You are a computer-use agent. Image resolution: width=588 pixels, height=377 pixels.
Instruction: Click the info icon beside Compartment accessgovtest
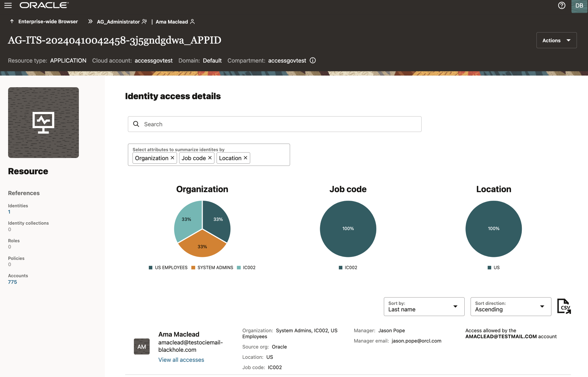(312, 60)
